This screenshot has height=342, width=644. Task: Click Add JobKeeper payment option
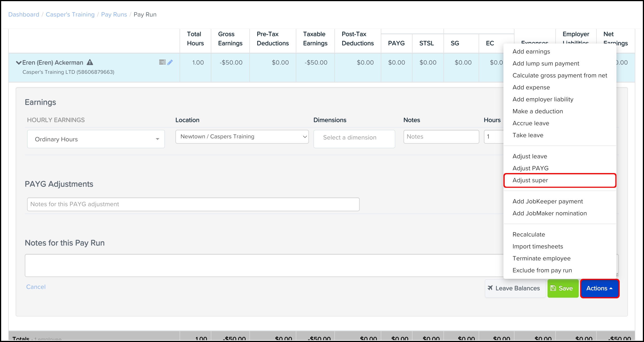(x=547, y=201)
